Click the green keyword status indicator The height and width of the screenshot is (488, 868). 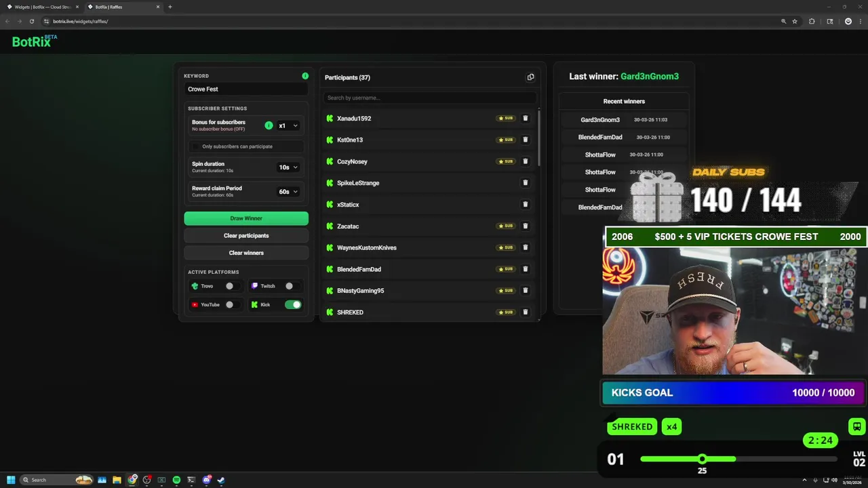tap(305, 76)
